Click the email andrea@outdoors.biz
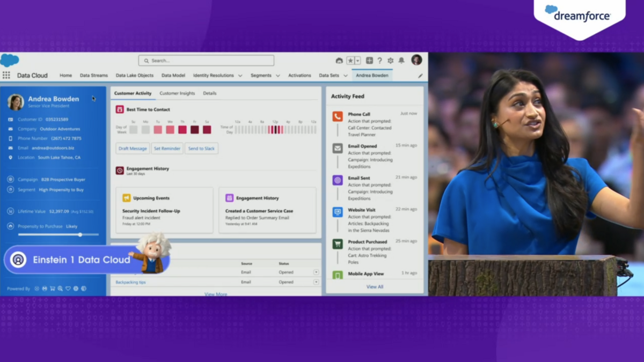644x362 pixels. pyautogui.click(x=53, y=148)
